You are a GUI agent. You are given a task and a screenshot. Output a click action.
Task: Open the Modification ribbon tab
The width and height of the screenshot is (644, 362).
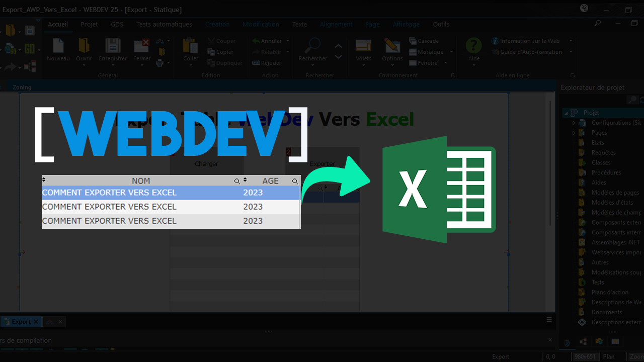(261, 24)
